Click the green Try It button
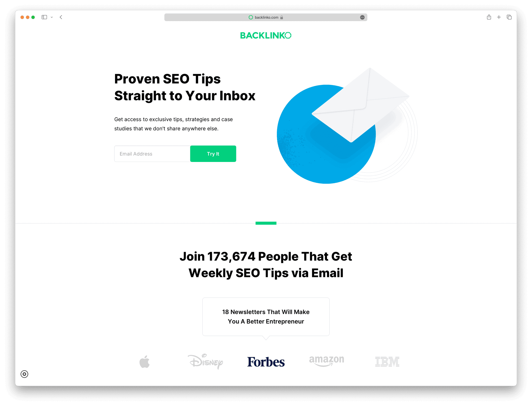Viewport: 532px width, 406px height. tap(213, 154)
